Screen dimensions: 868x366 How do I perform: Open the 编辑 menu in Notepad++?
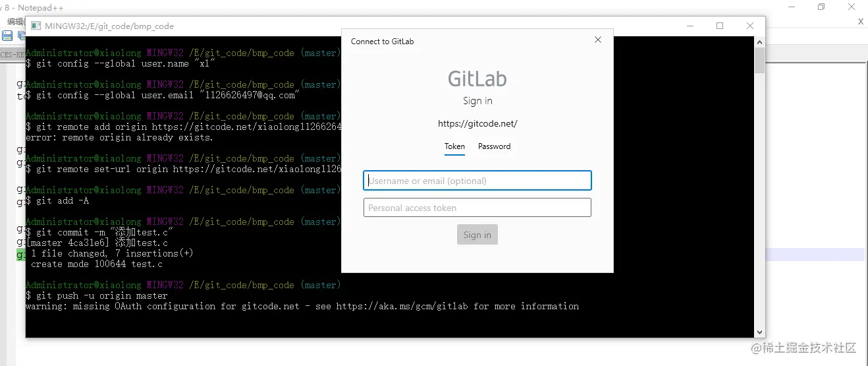click(x=14, y=21)
